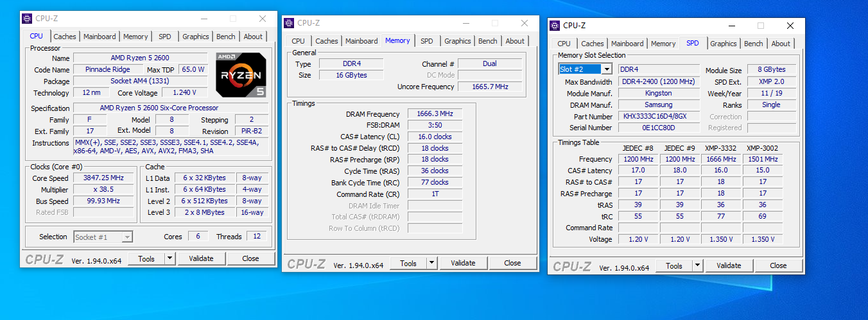Click the Tools button in the leftmost window
The width and height of the screenshot is (868, 320).
[x=146, y=258]
